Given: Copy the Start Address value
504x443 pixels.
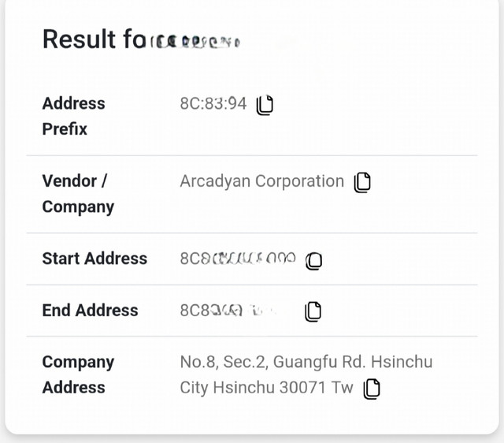Looking at the screenshot, I should (x=313, y=260).
